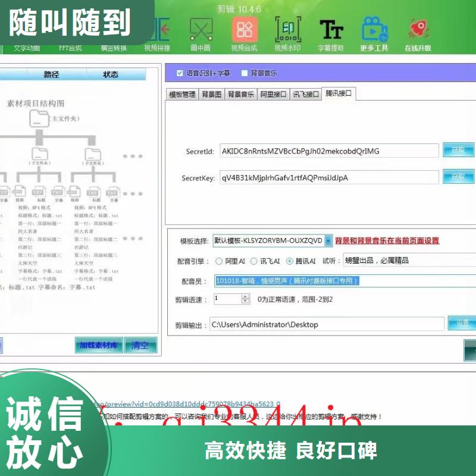476x476 pixels.
Task: Click 获取 button next to SecretKey
Action: 458,177
